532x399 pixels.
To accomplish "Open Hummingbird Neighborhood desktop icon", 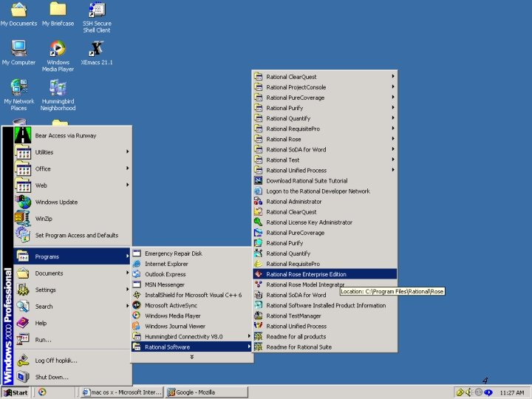I will 58,95.
